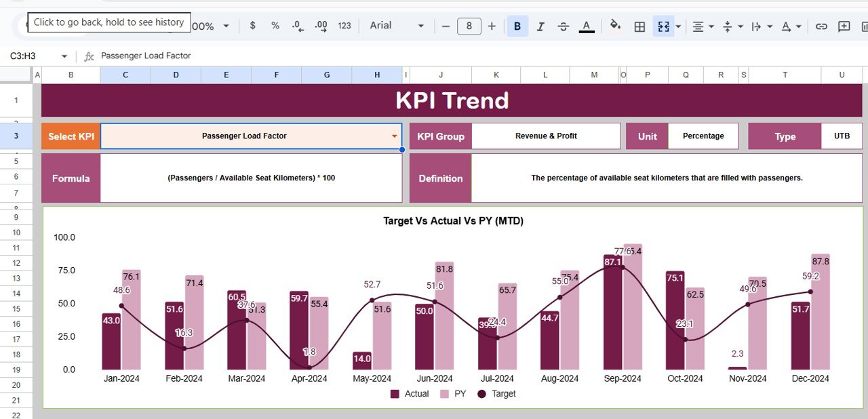Click the merge cells icon
Image resolution: width=868 pixels, height=419 pixels.
click(663, 26)
